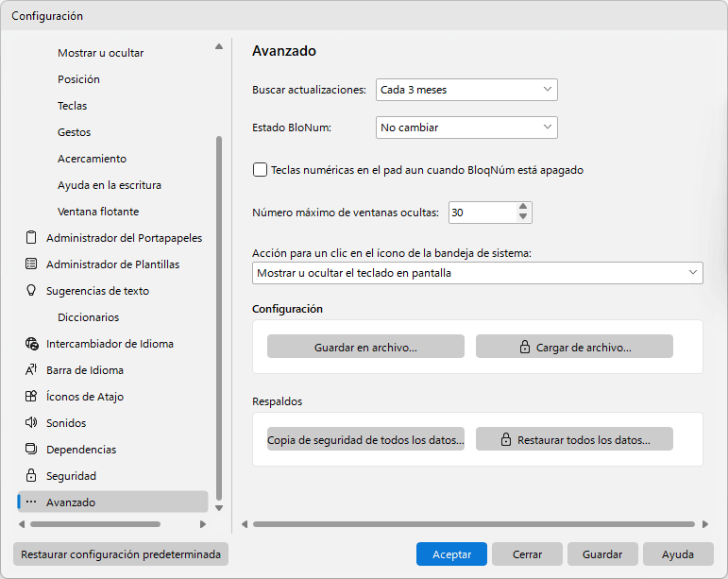
Task: Click Guardar en archivo button
Action: coord(365,347)
